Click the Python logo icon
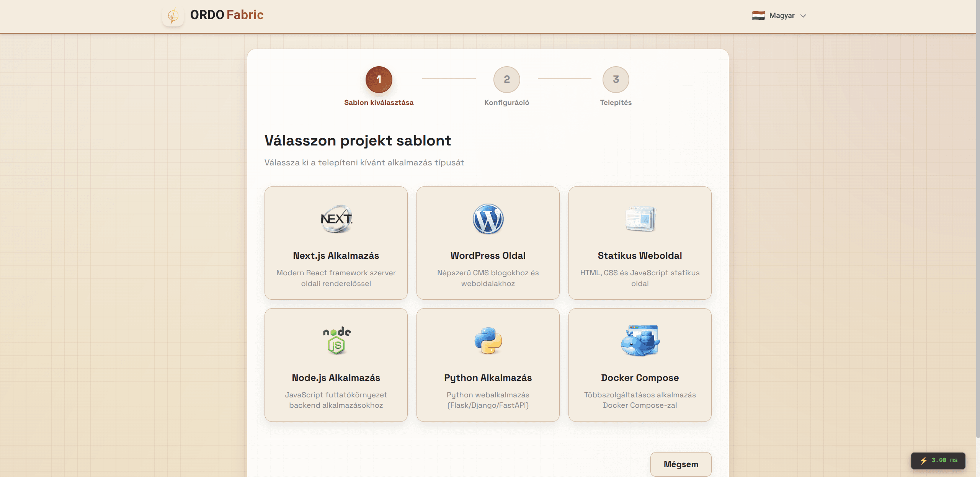 click(x=488, y=340)
